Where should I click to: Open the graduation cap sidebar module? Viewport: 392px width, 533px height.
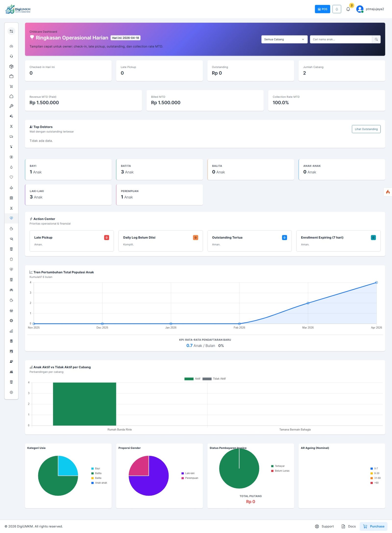coord(11,239)
